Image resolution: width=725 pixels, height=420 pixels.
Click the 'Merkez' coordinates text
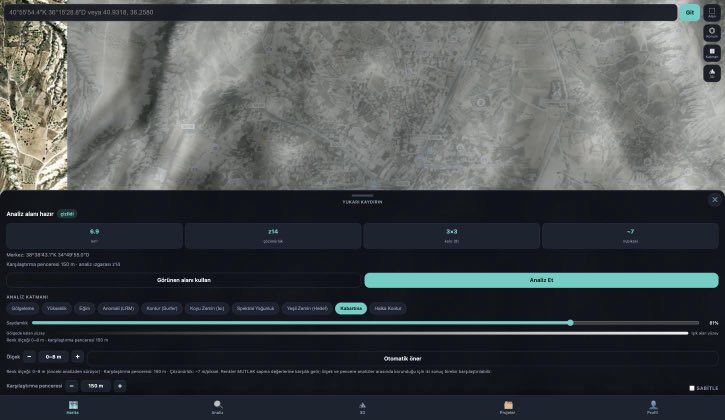click(x=48, y=255)
